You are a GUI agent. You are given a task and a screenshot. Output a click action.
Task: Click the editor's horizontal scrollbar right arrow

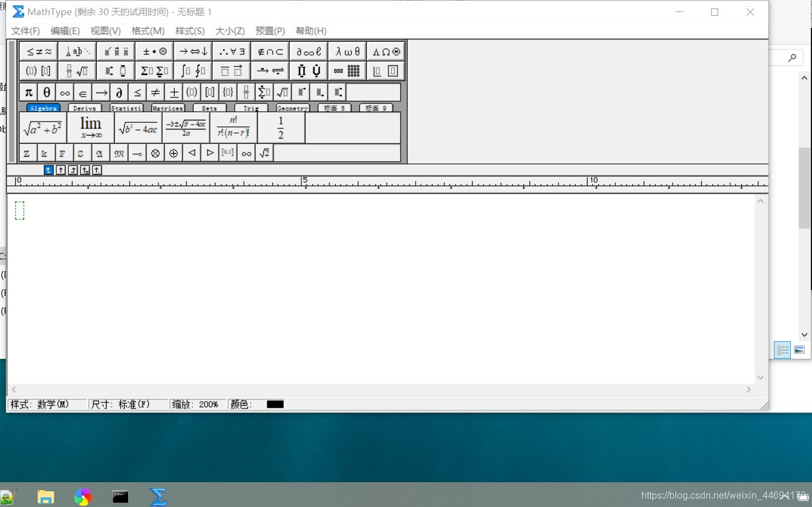coord(749,390)
